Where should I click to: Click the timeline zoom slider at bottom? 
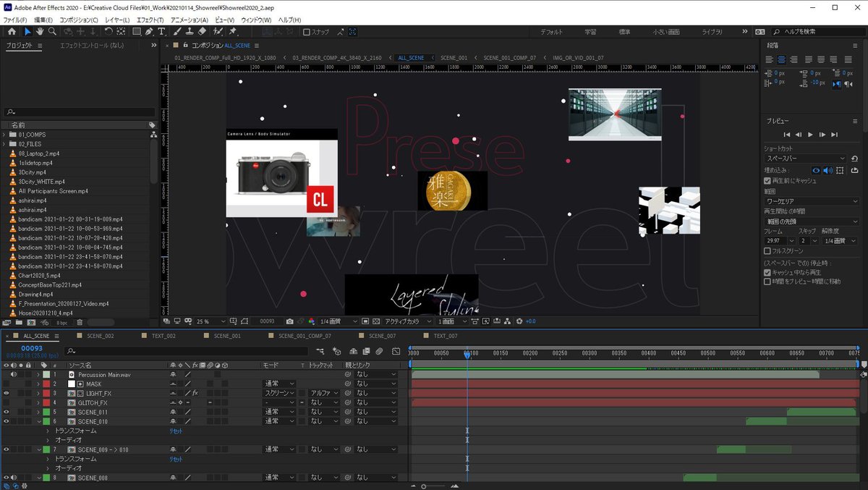tap(434, 486)
